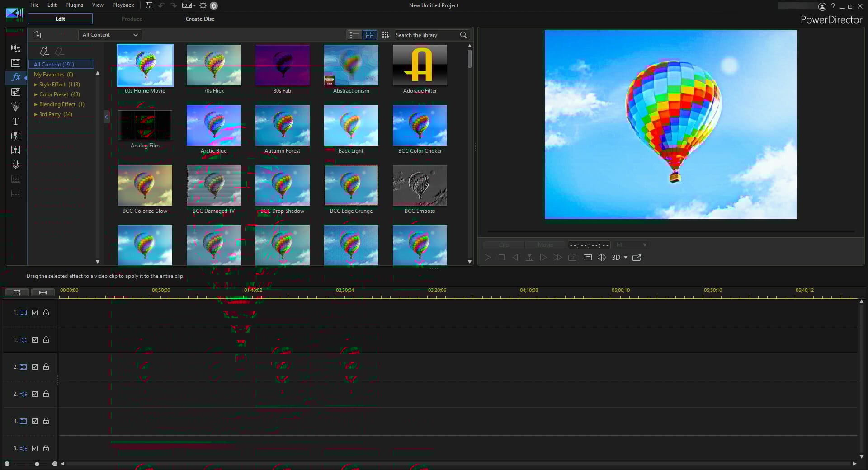Open the preview Fit zoom dropdown
This screenshot has width=868, height=470.
pos(632,245)
